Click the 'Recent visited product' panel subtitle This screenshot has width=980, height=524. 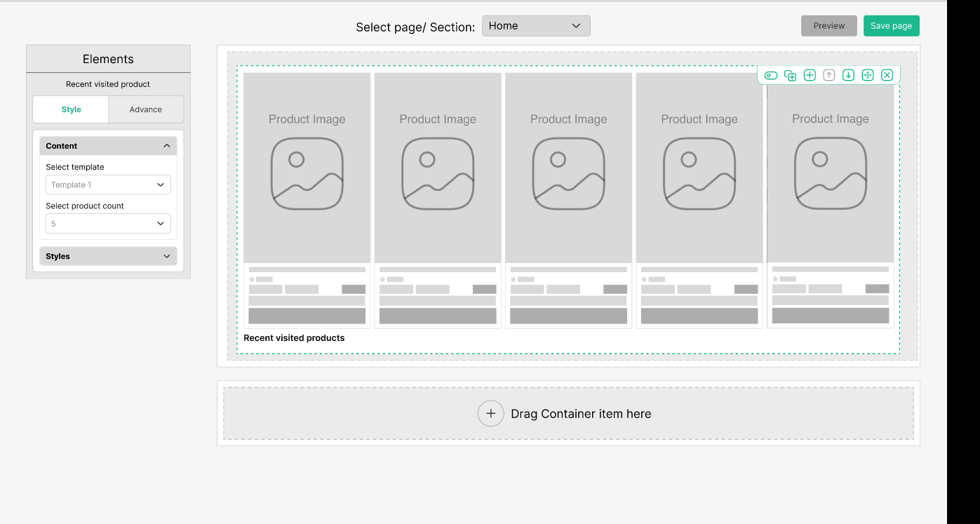click(x=108, y=84)
